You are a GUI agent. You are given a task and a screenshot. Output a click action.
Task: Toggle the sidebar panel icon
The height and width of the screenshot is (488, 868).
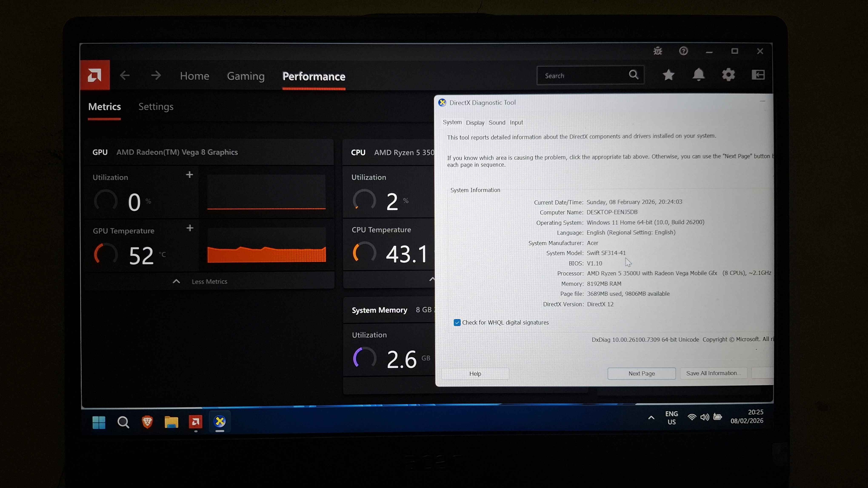pos(758,75)
